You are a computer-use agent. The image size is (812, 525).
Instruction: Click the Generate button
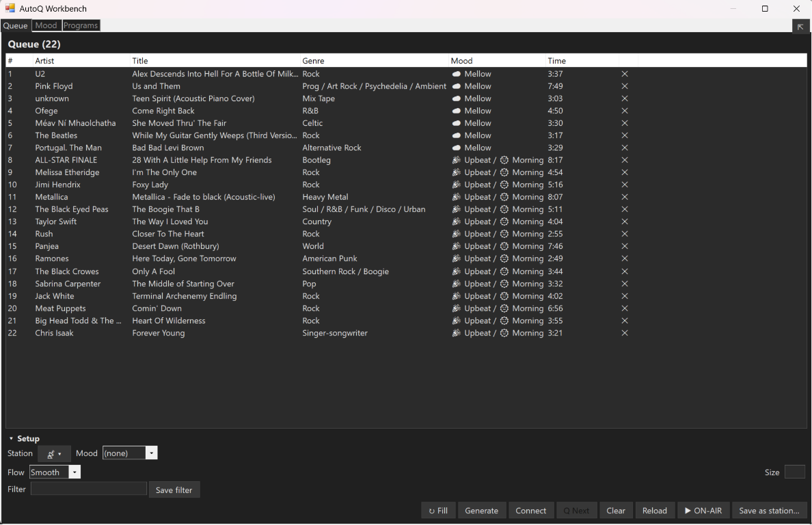coord(482,511)
